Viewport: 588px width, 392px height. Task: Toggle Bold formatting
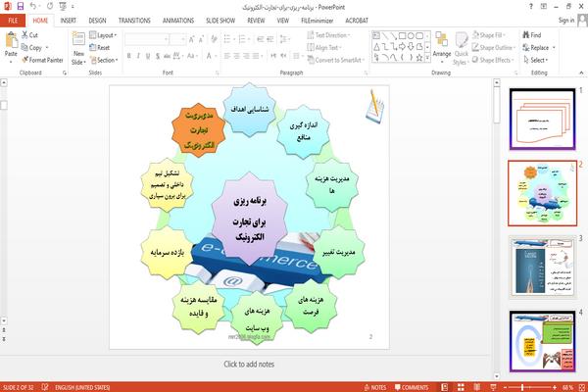point(129,56)
